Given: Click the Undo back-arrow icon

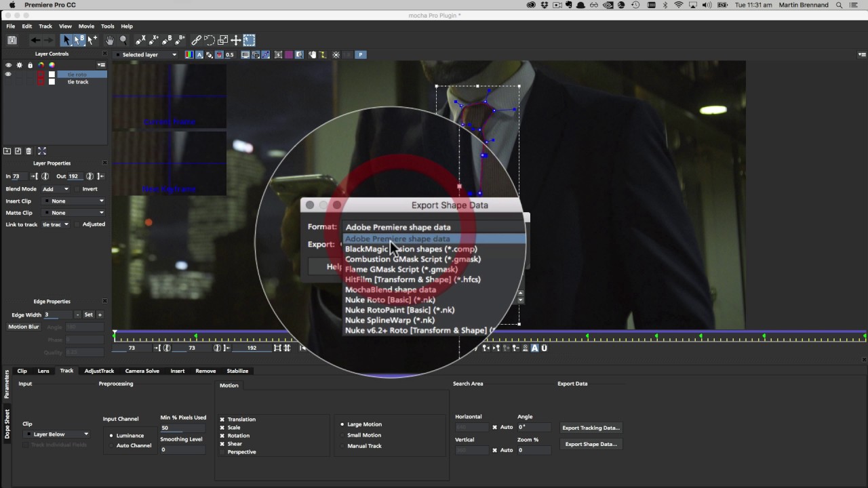Looking at the screenshot, I should [x=35, y=40].
